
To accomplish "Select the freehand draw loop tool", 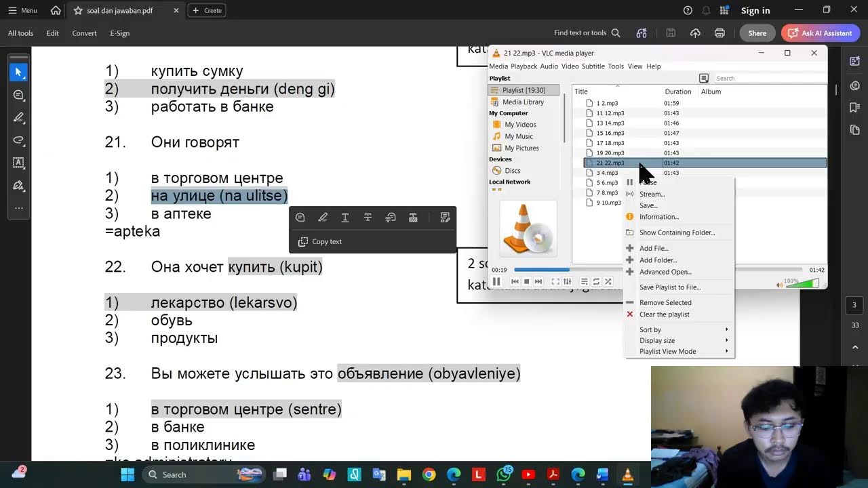I will click(18, 140).
